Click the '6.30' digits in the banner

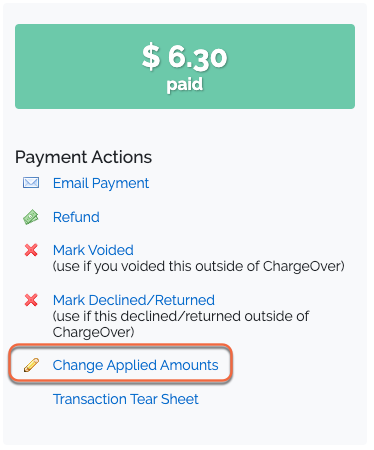tap(198, 58)
